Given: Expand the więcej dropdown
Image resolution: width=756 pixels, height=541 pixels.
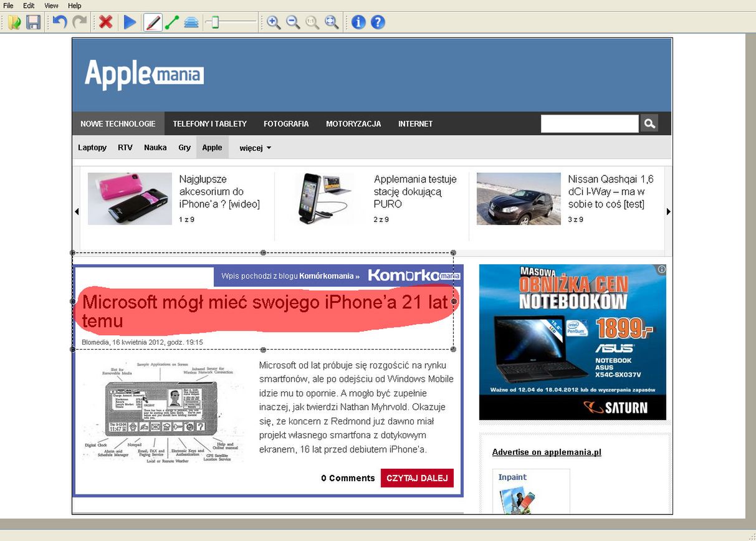Looking at the screenshot, I should click(x=255, y=148).
